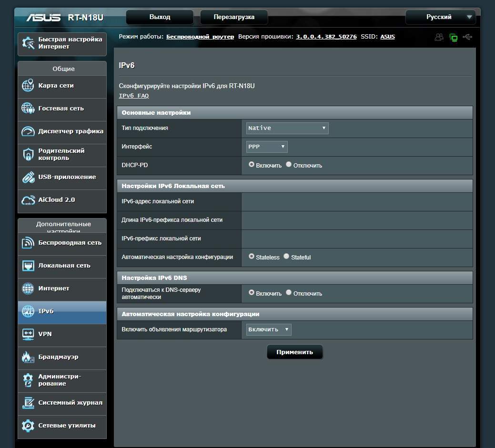The image size is (495, 448).
Task: Click the Quick Internet Setup wand icon
Action: click(28, 43)
